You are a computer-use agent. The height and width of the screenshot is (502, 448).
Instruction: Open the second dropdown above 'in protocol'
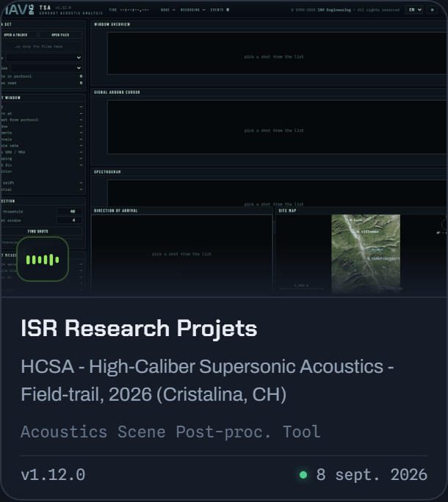(x=46, y=68)
